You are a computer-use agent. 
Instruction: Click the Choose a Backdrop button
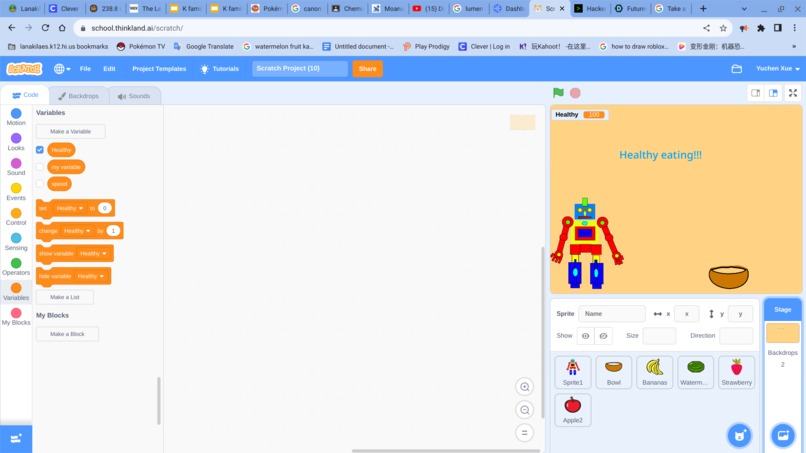[x=783, y=436]
